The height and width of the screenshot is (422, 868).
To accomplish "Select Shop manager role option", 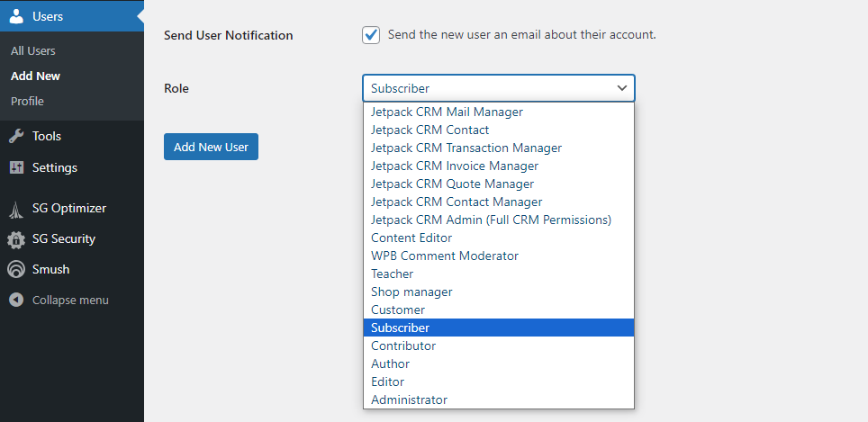I will tap(499, 292).
